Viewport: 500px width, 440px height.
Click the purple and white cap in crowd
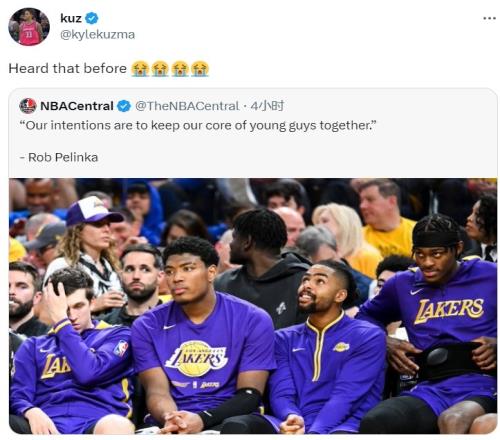[x=93, y=211]
